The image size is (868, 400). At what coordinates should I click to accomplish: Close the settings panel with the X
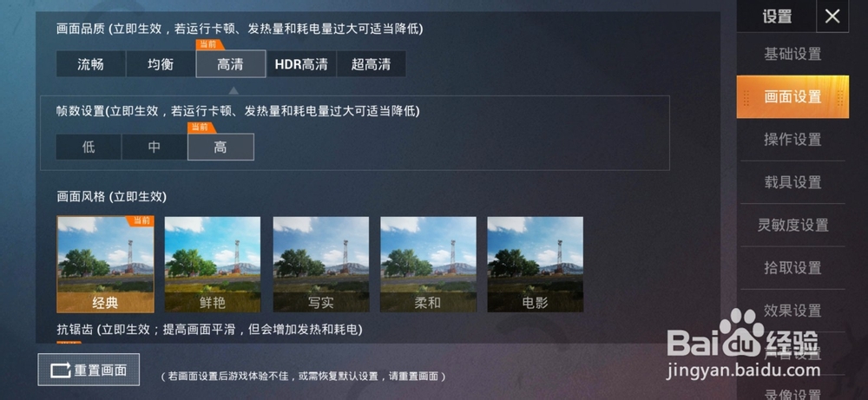pyautogui.click(x=832, y=16)
